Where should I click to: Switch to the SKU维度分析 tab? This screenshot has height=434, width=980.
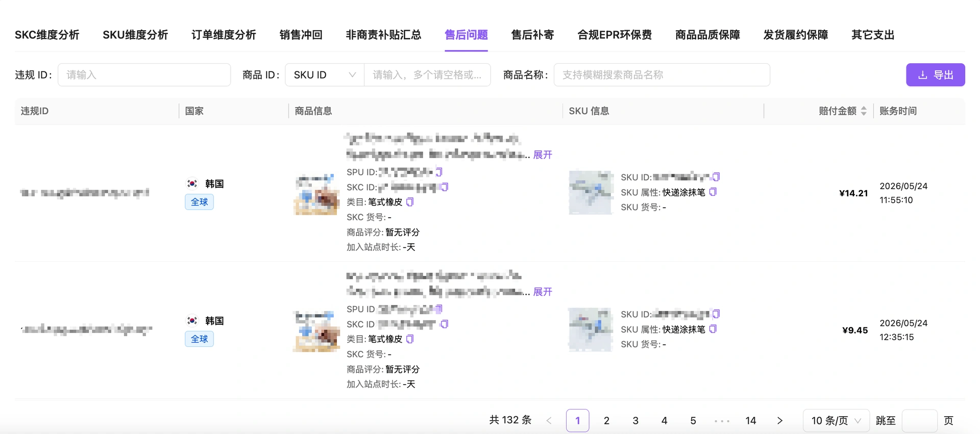click(135, 35)
